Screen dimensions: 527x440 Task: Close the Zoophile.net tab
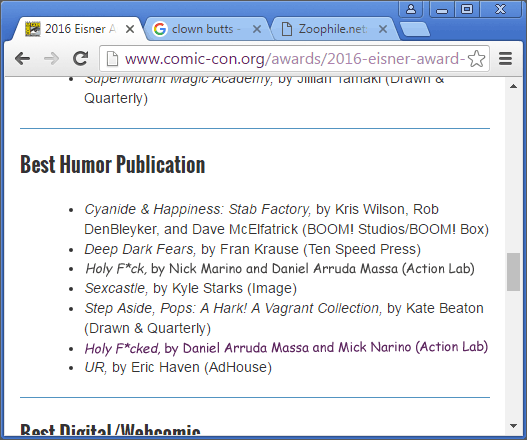(x=382, y=29)
